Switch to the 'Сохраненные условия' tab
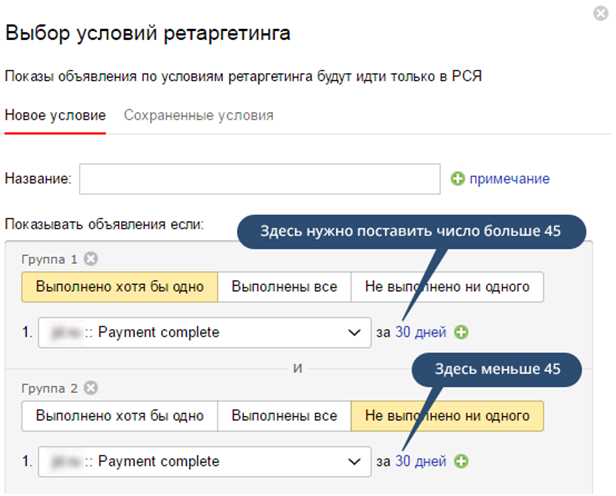 click(x=198, y=115)
